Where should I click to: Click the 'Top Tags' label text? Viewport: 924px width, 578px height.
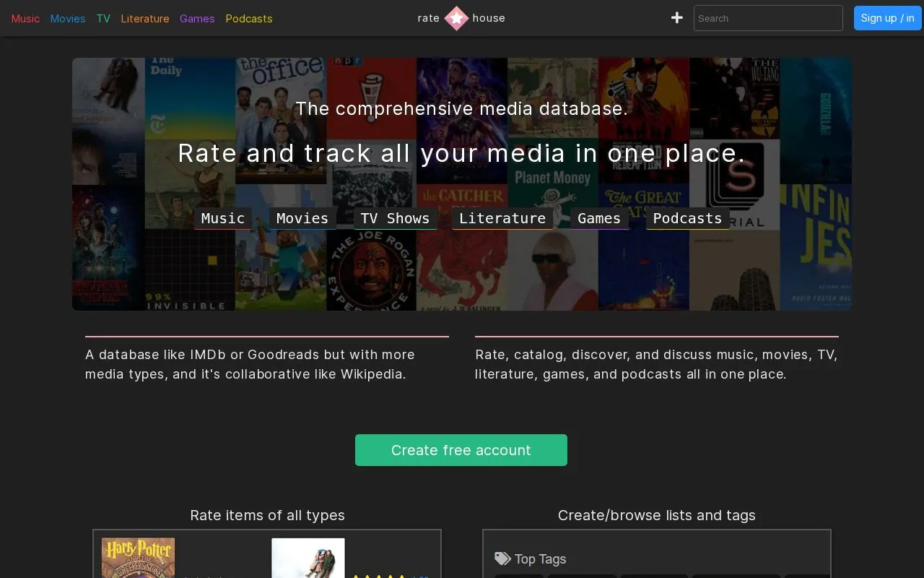point(540,559)
